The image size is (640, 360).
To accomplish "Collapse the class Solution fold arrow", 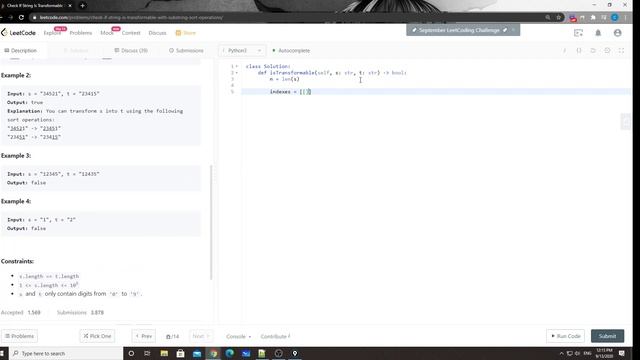I will tap(237, 66).
